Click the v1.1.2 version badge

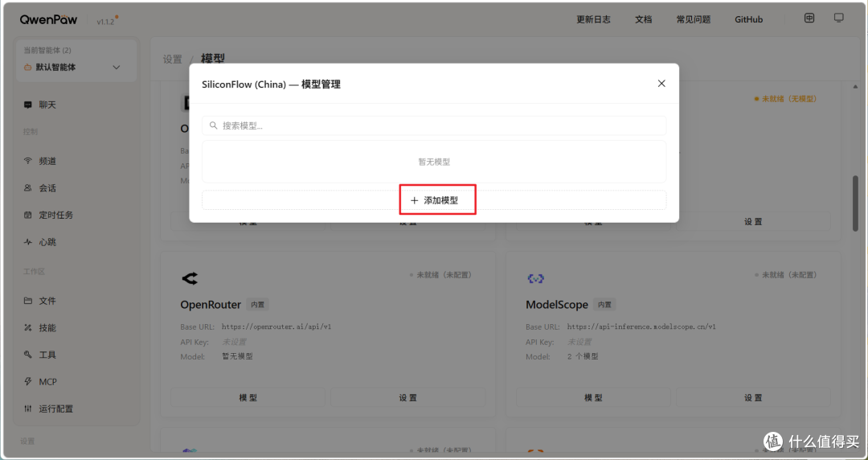pos(107,21)
